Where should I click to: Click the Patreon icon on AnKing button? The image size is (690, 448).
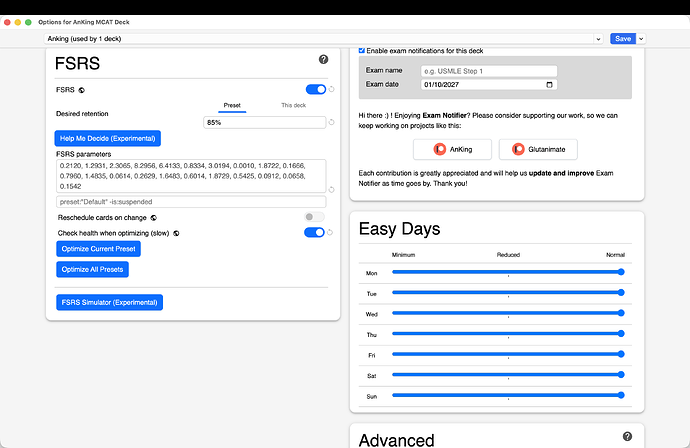(440, 149)
